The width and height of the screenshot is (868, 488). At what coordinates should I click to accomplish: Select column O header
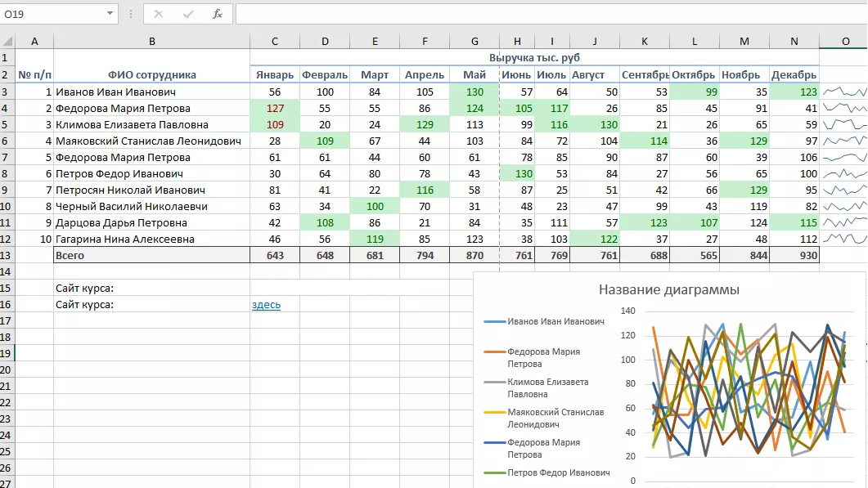click(845, 41)
